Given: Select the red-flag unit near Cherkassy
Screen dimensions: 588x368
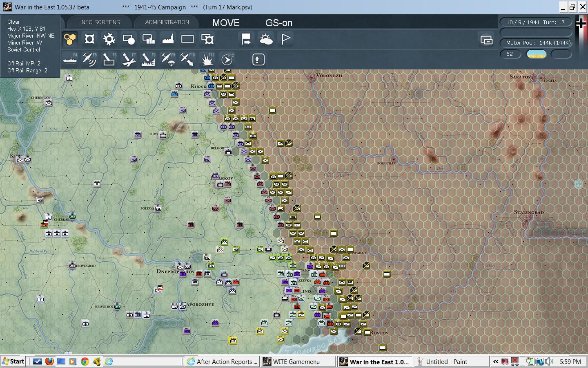Looking at the screenshot, I should [x=45, y=224].
